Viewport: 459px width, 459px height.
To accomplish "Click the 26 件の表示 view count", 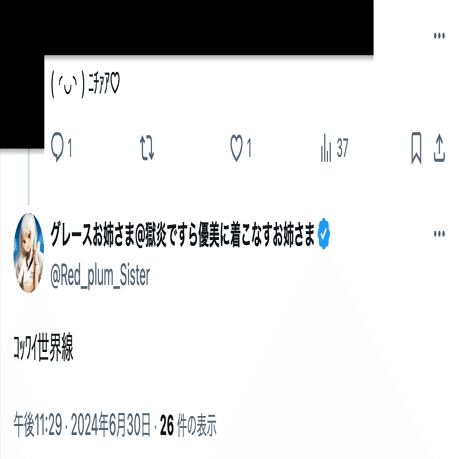I will tap(188, 425).
